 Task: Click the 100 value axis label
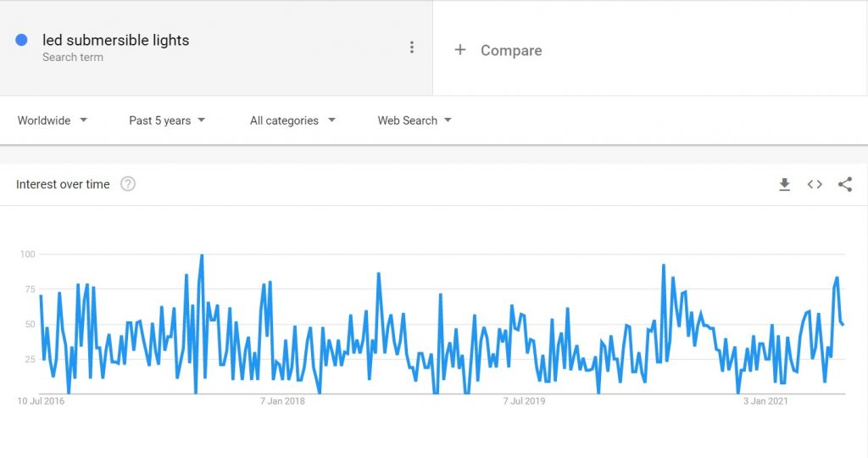[x=28, y=254]
